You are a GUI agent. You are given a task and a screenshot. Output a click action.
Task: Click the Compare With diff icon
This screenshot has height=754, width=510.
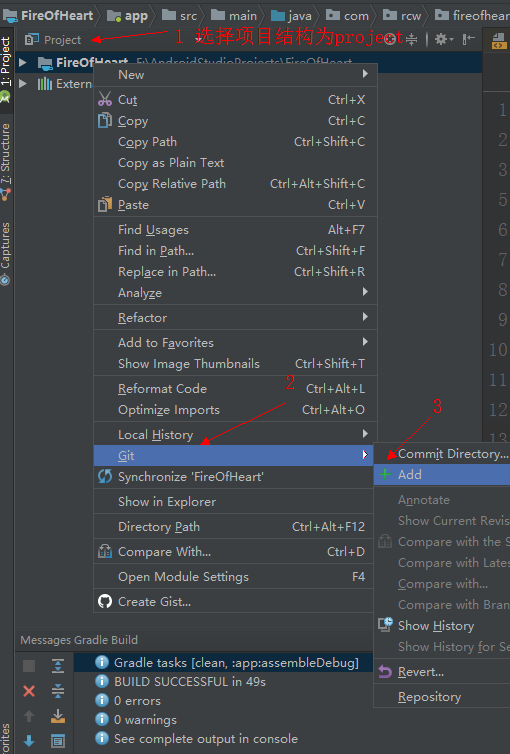click(105, 551)
